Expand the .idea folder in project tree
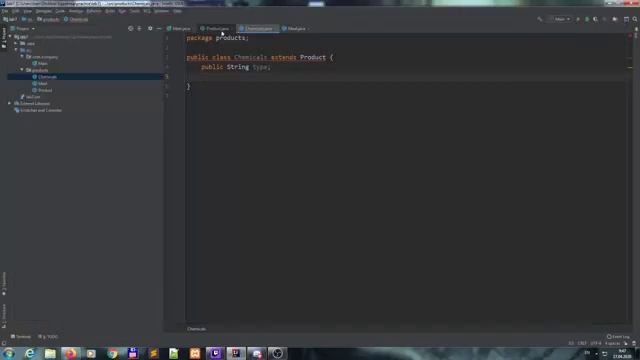The height and width of the screenshot is (360, 640). click(16, 43)
